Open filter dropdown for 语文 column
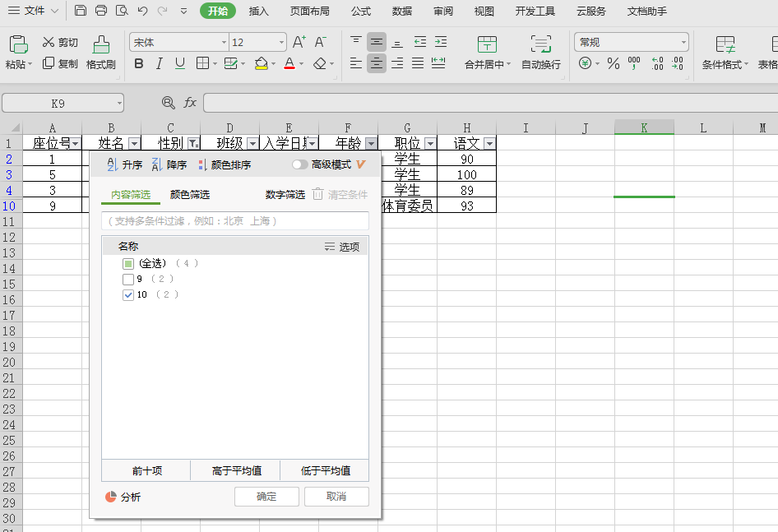The height and width of the screenshot is (532, 778). (x=489, y=144)
